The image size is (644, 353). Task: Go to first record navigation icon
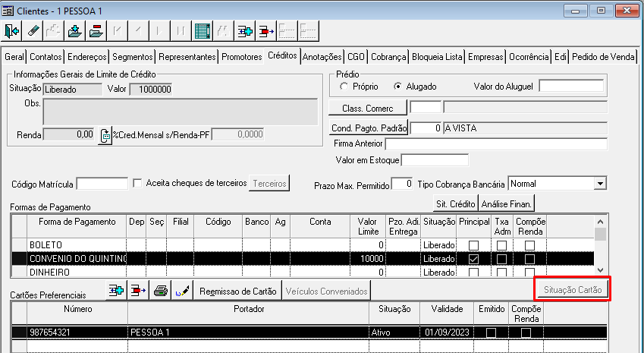117,31
